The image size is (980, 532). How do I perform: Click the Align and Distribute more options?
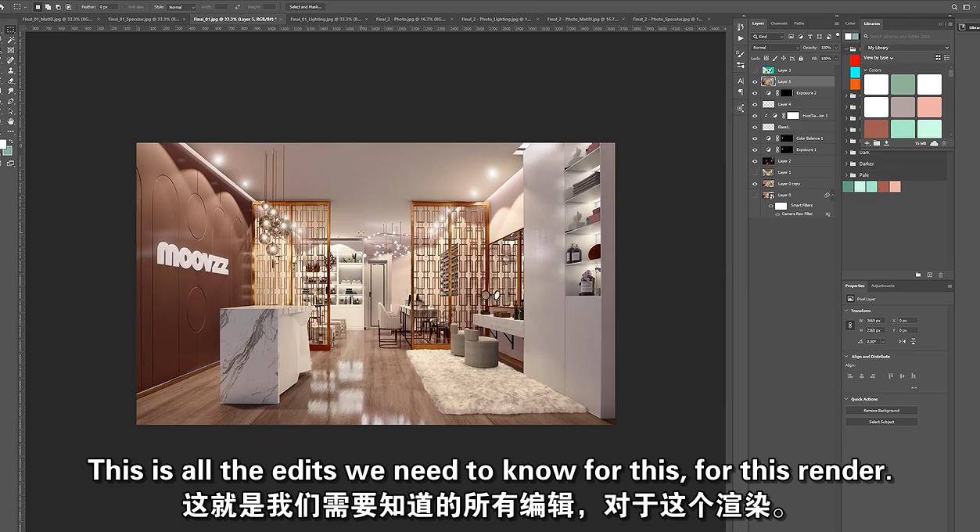tap(914, 387)
